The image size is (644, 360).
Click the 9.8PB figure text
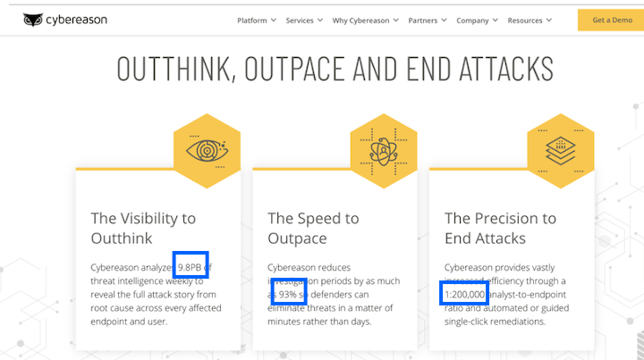[x=190, y=267]
